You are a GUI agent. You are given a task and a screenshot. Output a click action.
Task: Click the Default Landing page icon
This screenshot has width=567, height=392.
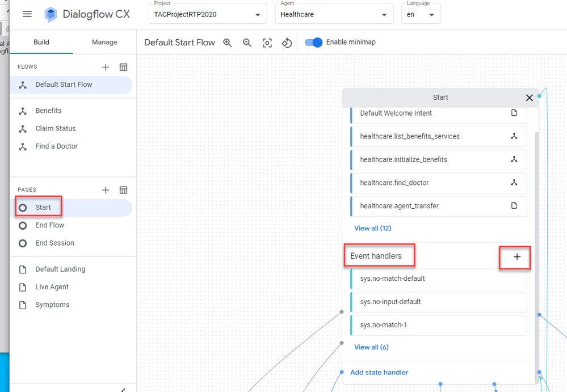point(23,269)
